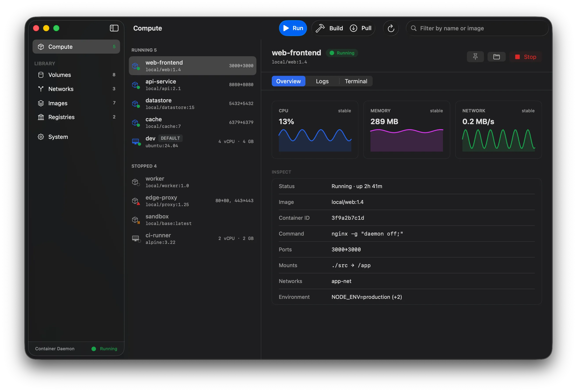Open Networks in the sidebar
The width and height of the screenshot is (577, 392).
tap(76, 89)
